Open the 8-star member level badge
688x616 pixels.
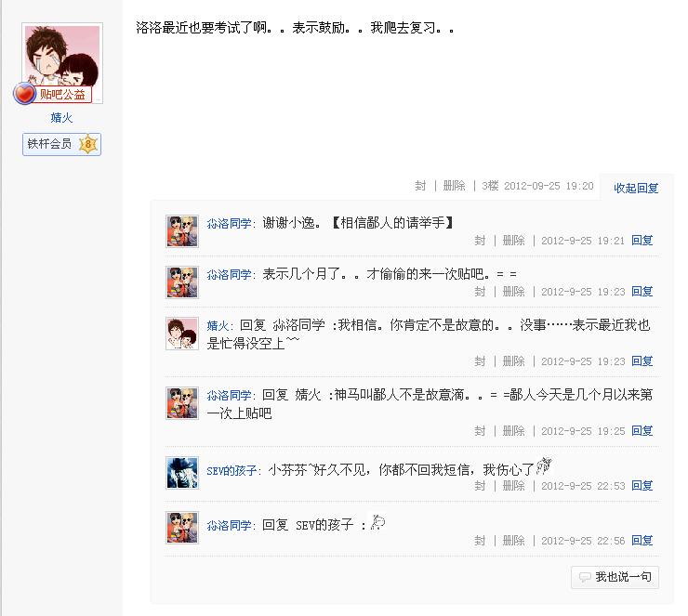(87, 144)
